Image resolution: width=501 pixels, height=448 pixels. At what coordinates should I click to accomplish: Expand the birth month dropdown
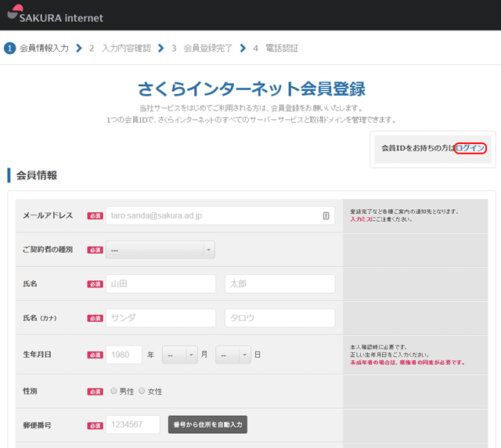point(180,355)
